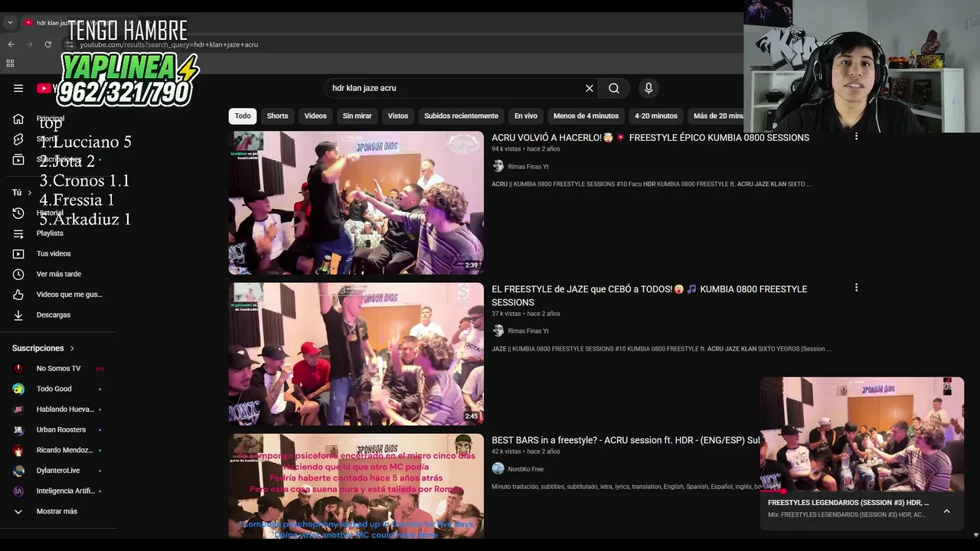Reload the page in the browser
This screenshot has height=551, width=980.
[x=47, y=44]
